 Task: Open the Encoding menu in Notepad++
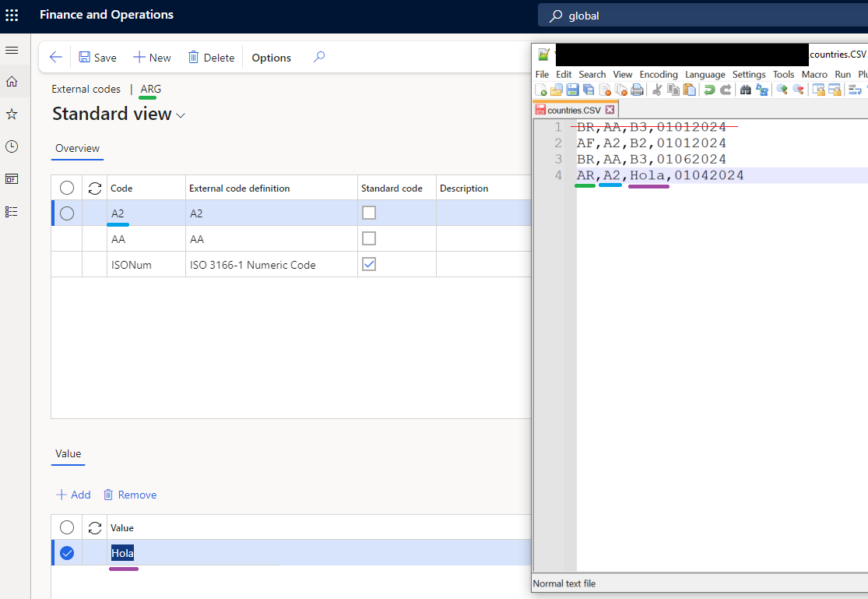coord(659,74)
